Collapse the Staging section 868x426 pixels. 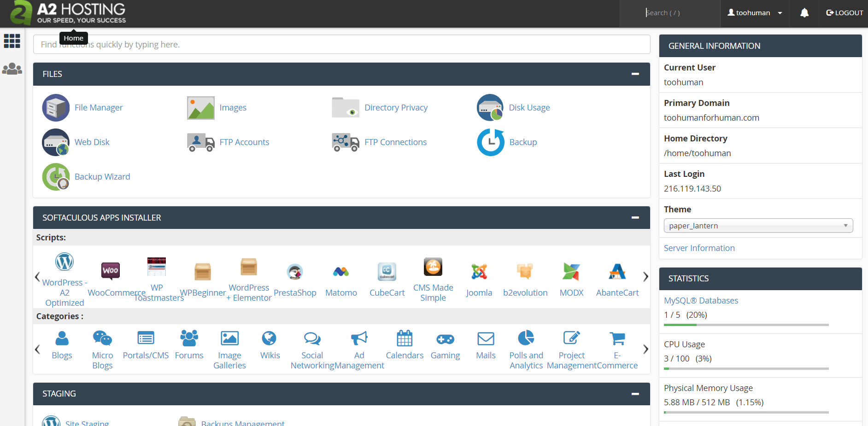635,394
